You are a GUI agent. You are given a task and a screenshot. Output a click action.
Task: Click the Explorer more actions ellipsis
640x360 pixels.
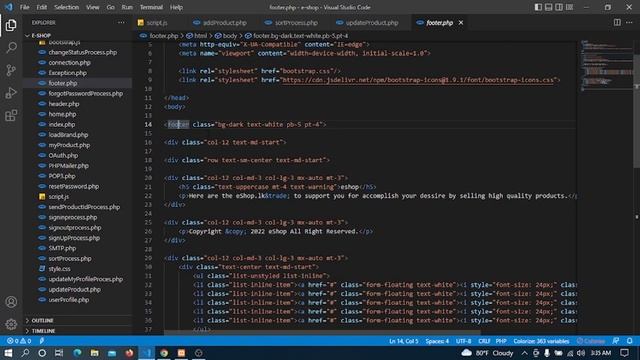tap(121, 23)
